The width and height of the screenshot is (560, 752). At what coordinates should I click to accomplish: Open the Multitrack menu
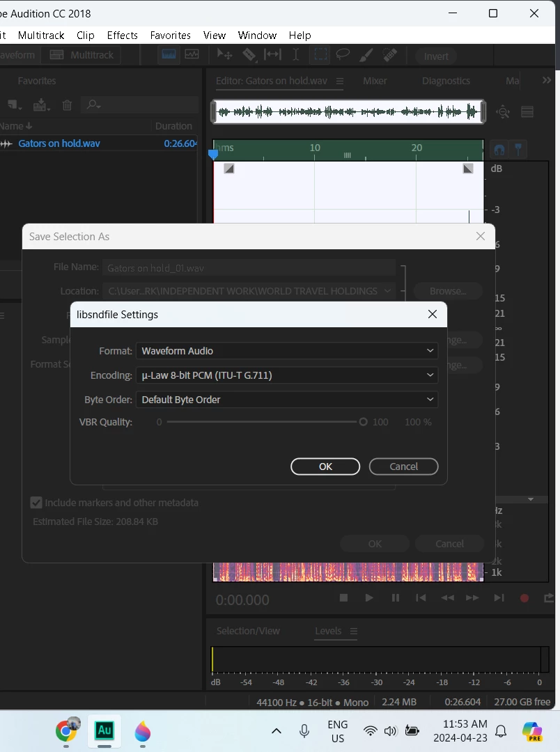coord(41,35)
